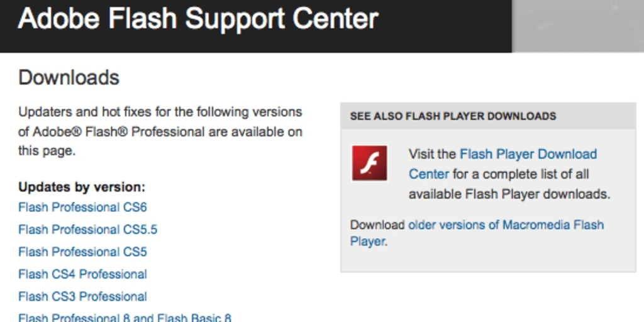
Task: Open the Flash Professional CS6 updates link
Action: 82,207
